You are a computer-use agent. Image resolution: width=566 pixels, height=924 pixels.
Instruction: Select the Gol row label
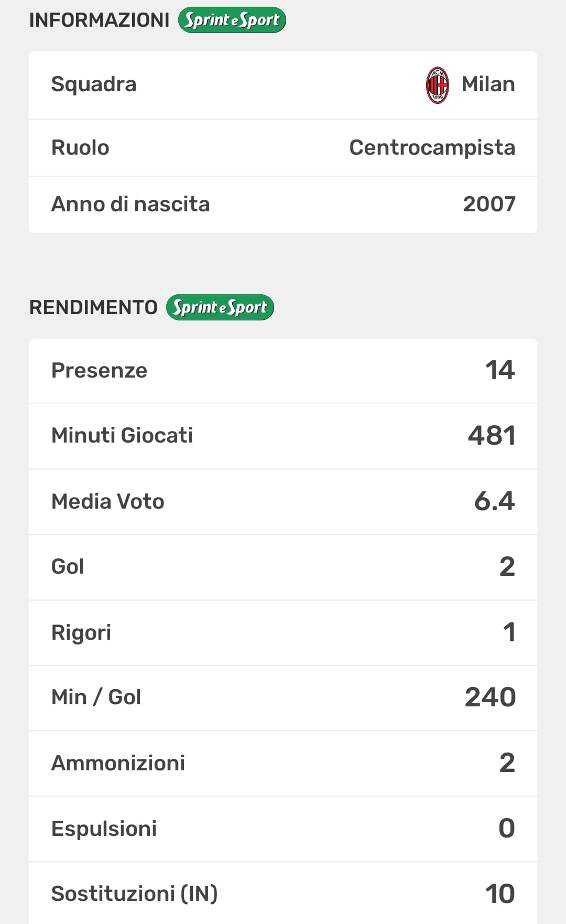point(68,566)
